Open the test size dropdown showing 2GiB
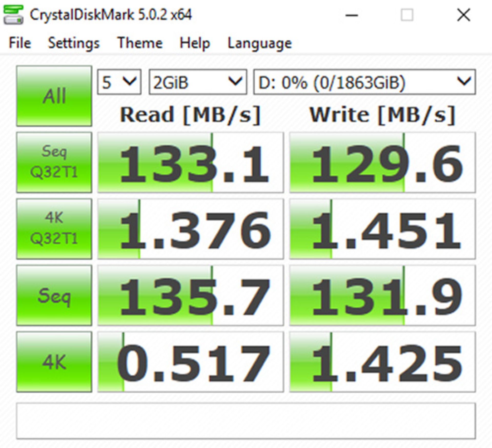This screenshot has height=448, width=492. (198, 82)
